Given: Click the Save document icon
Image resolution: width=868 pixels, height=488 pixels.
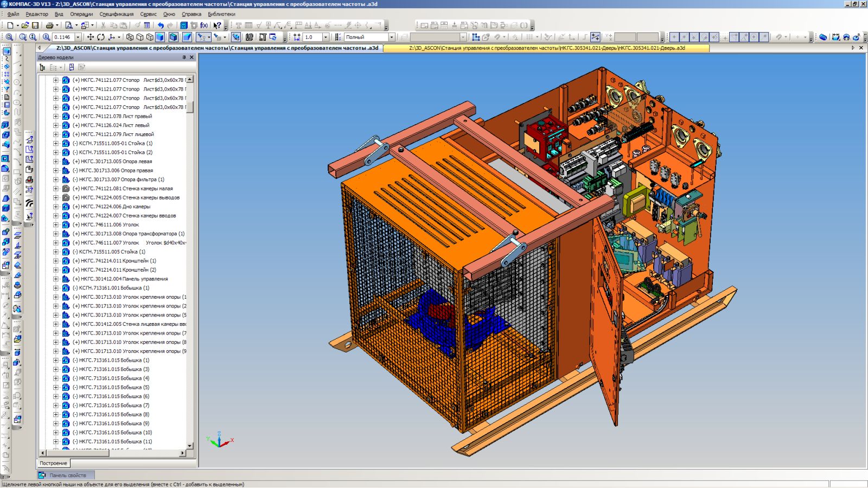Looking at the screenshot, I should point(35,25).
